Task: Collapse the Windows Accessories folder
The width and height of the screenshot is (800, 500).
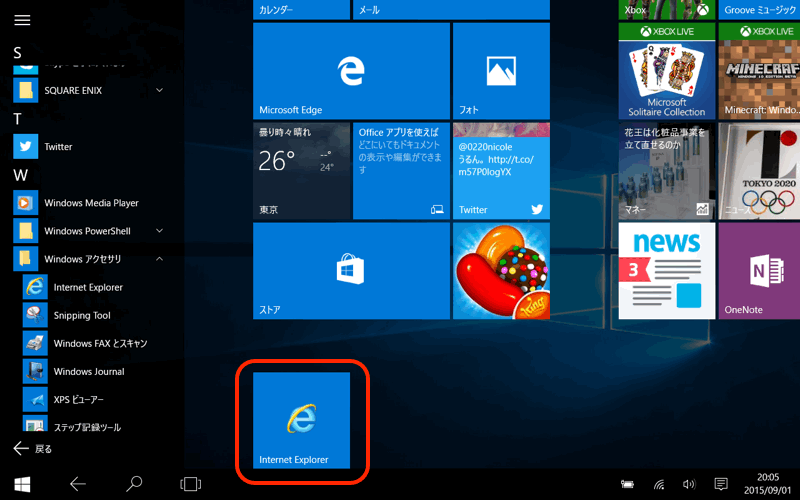Action: pos(160,259)
